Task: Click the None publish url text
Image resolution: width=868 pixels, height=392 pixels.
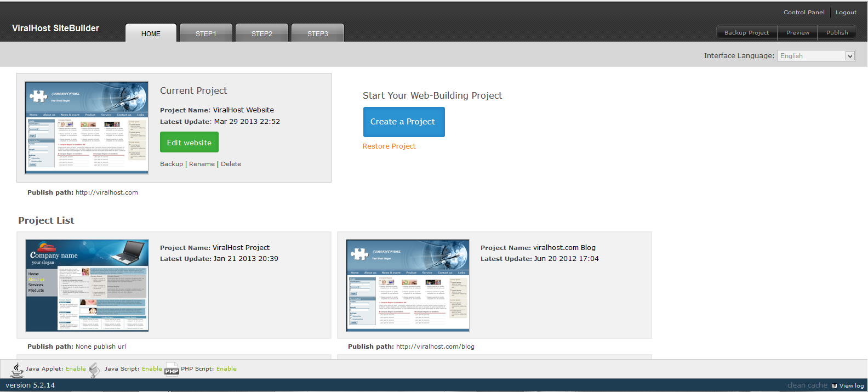Action: click(x=101, y=346)
